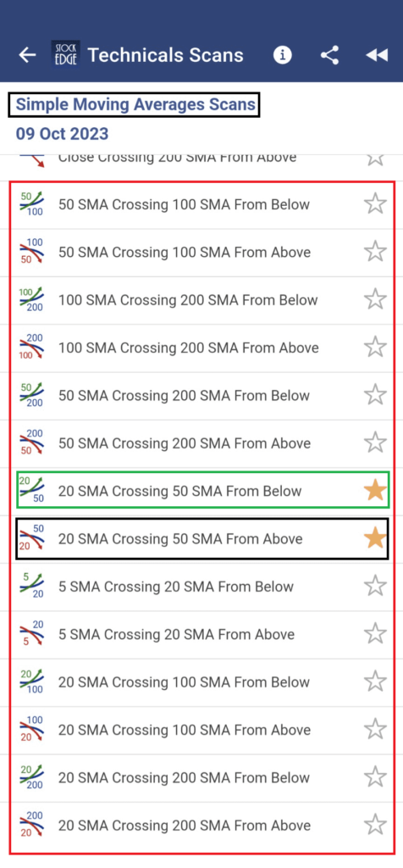Favorite 5 SMA Crossing 20 SMA From Above
This screenshot has height=868, width=403.
click(375, 633)
